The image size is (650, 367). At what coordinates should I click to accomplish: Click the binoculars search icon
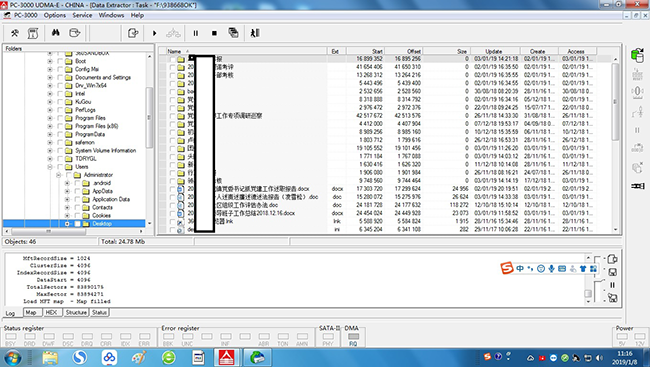click(56, 33)
